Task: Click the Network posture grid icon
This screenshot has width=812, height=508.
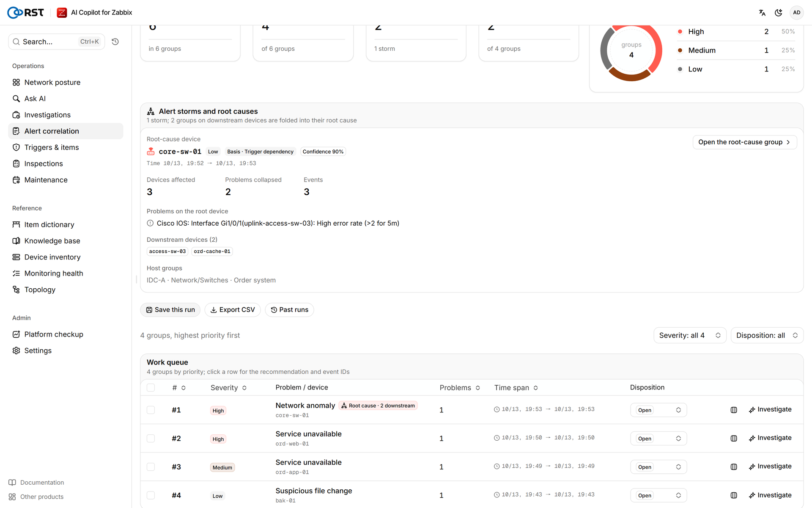Action: pyautogui.click(x=16, y=82)
